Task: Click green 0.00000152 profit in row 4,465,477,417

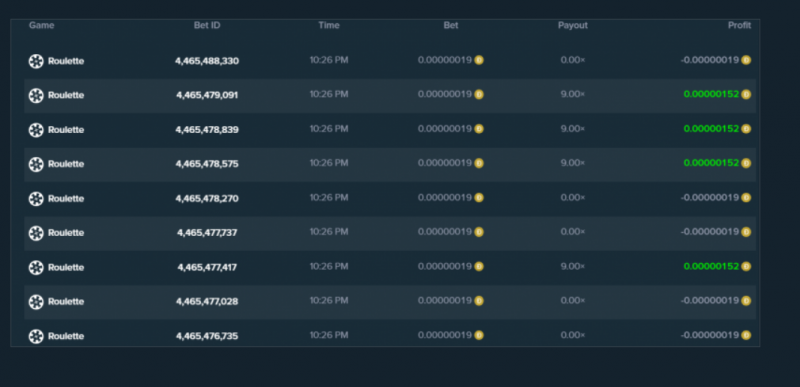Action: (x=711, y=267)
